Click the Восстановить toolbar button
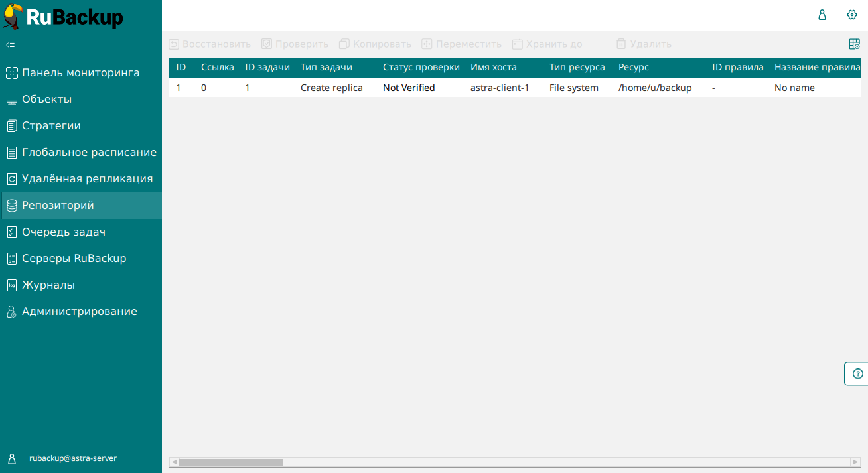Screen dimensions: 868x473 (210, 44)
